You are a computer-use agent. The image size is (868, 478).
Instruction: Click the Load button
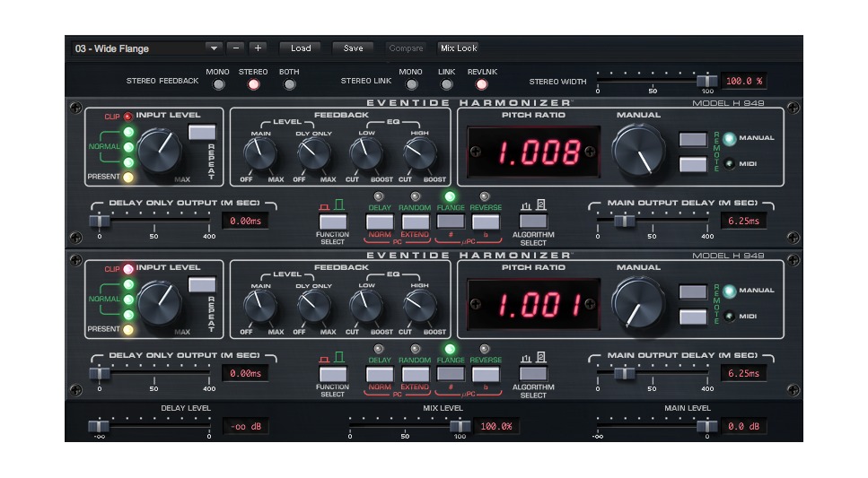tap(301, 48)
